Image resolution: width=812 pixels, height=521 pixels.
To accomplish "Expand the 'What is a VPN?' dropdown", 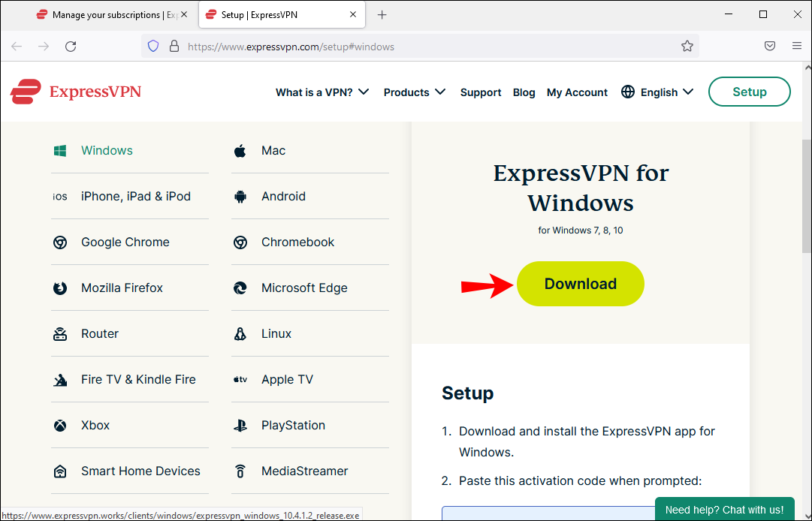I will tap(322, 92).
